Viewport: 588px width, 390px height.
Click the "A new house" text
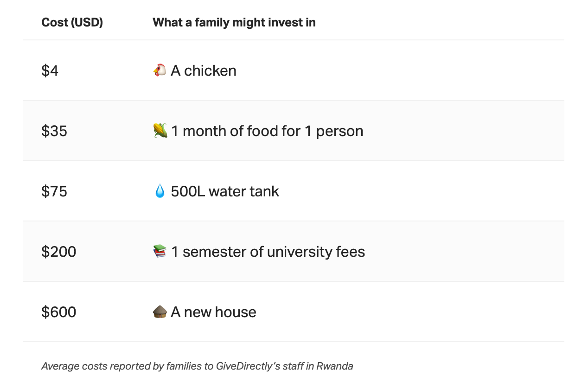(213, 312)
